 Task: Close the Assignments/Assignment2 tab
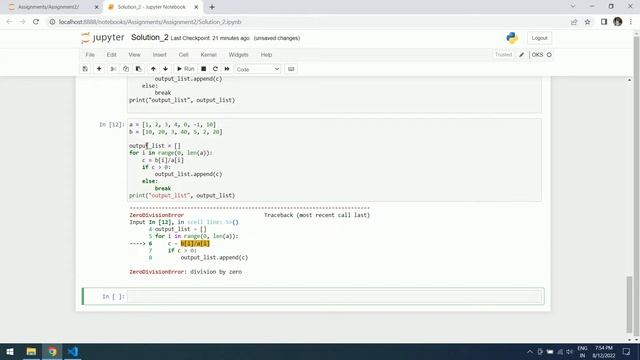click(x=96, y=7)
